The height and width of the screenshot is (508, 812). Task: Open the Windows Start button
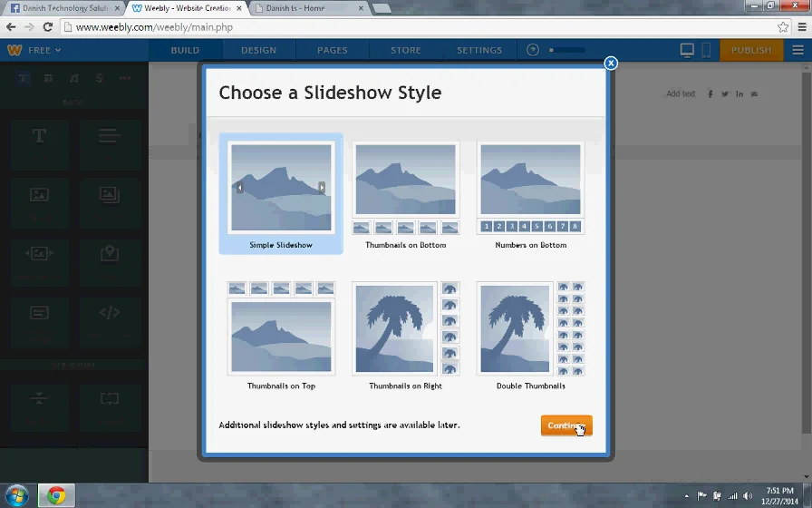(17, 495)
